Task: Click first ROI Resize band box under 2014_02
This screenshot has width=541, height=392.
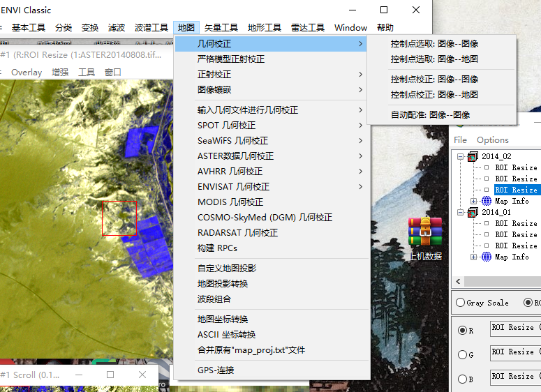Action: 487,167
